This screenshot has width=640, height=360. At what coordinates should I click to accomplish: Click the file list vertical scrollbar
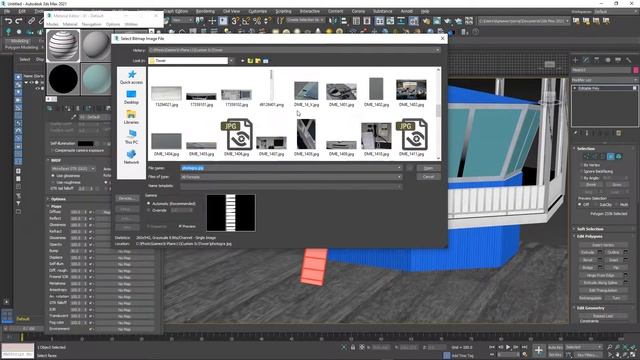(x=438, y=113)
